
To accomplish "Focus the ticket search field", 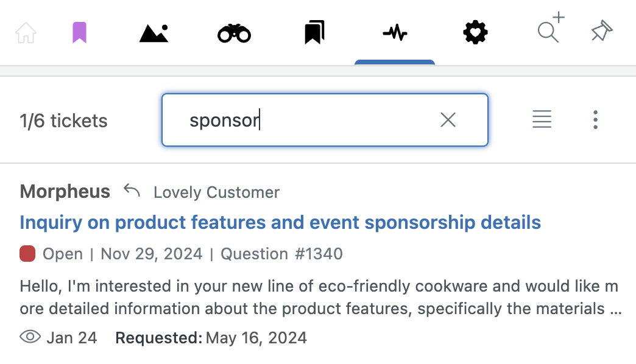I will coord(325,120).
